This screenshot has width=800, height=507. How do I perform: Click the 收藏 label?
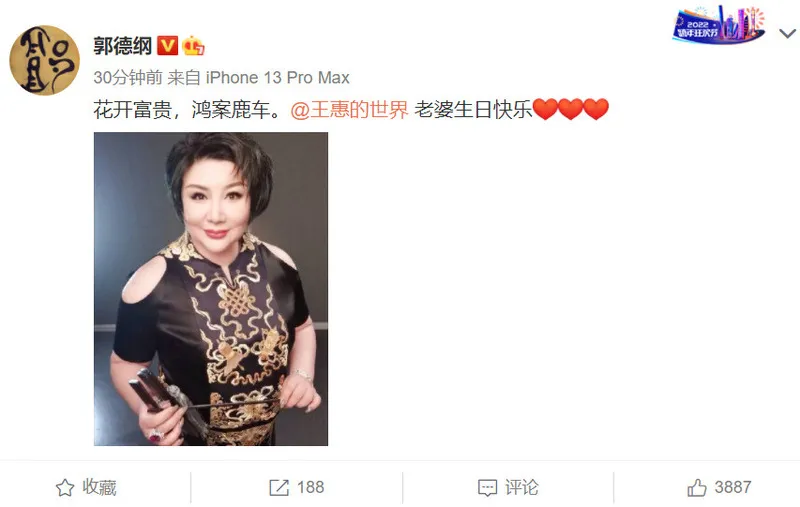click(x=99, y=488)
